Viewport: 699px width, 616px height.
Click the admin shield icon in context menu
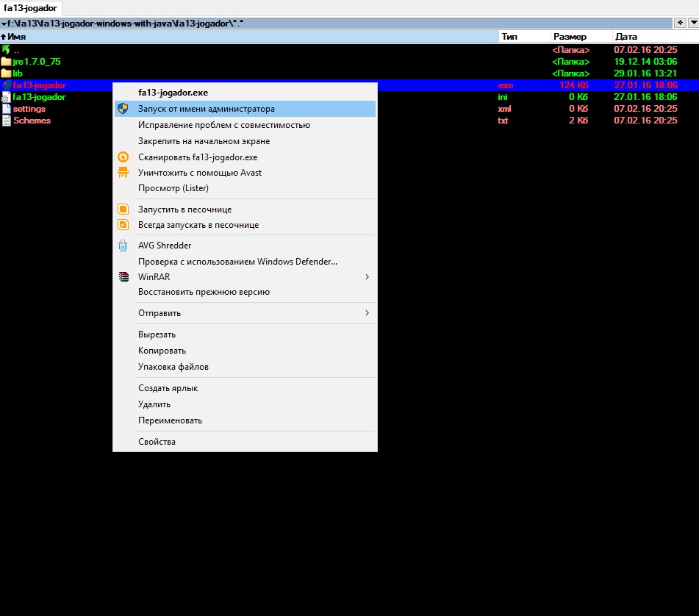123,108
